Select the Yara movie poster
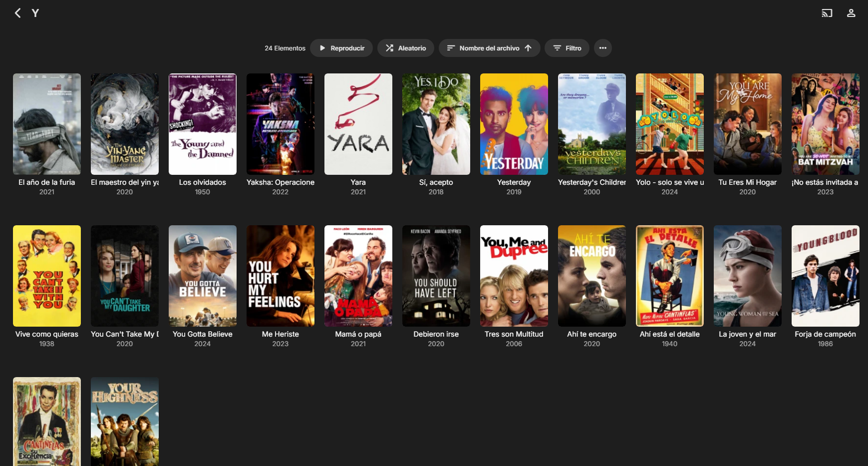 [x=358, y=124]
